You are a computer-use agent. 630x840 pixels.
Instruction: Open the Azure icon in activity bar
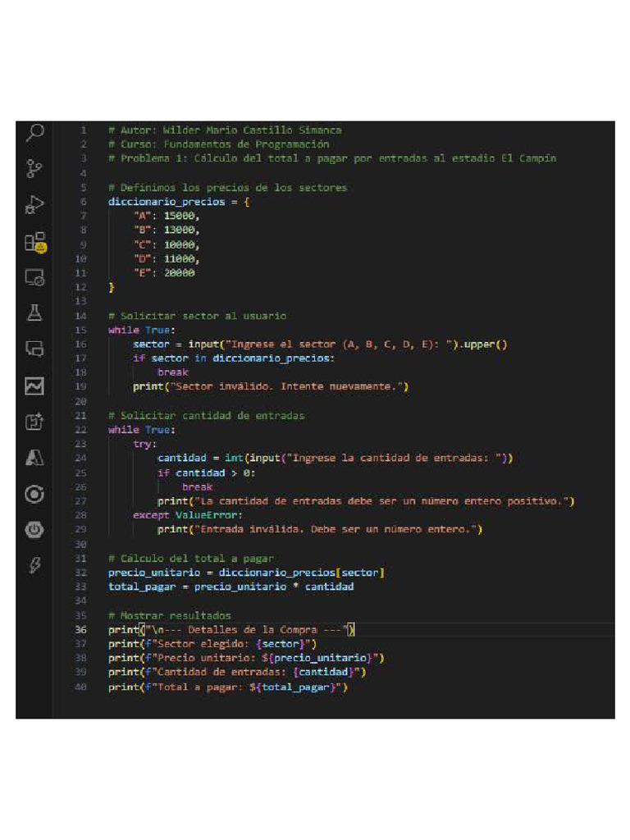click(x=34, y=458)
